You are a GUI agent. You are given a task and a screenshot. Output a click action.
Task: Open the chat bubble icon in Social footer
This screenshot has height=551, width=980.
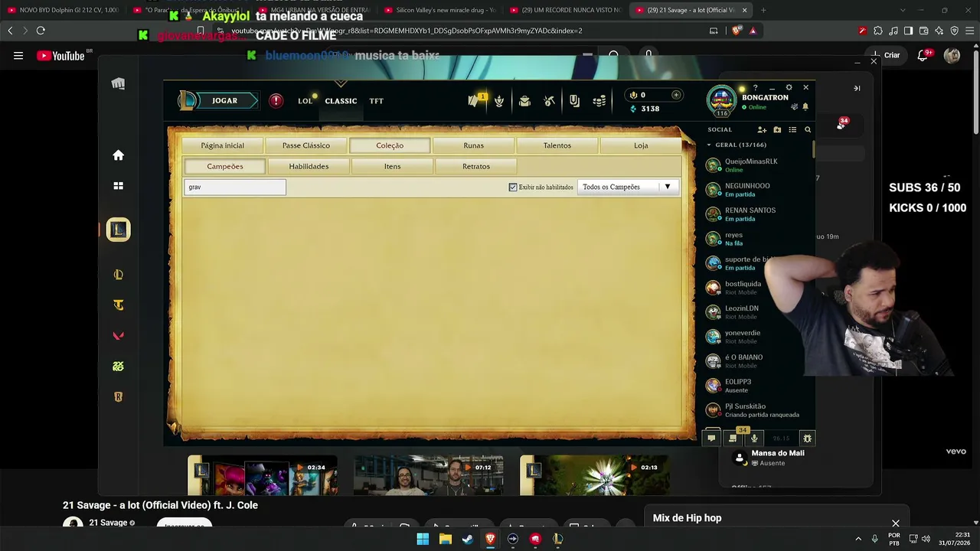click(711, 439)
